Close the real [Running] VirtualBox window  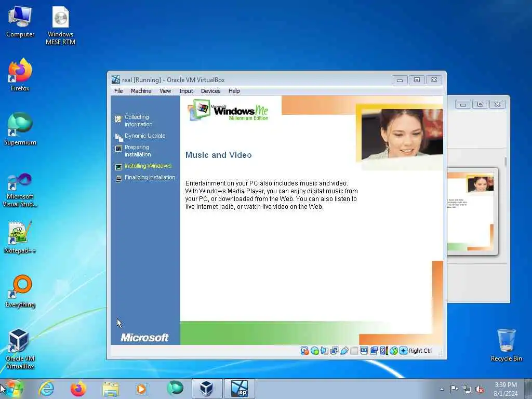point(434,79)
